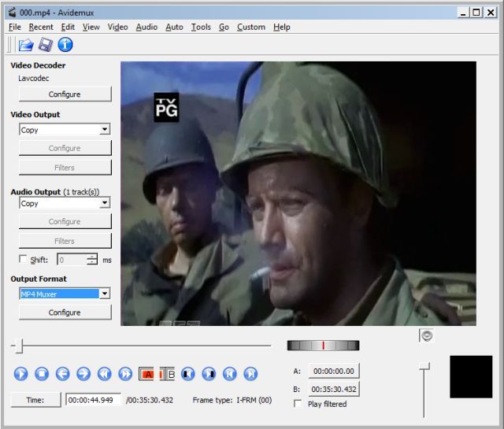Open the File menu

(15, 27)
